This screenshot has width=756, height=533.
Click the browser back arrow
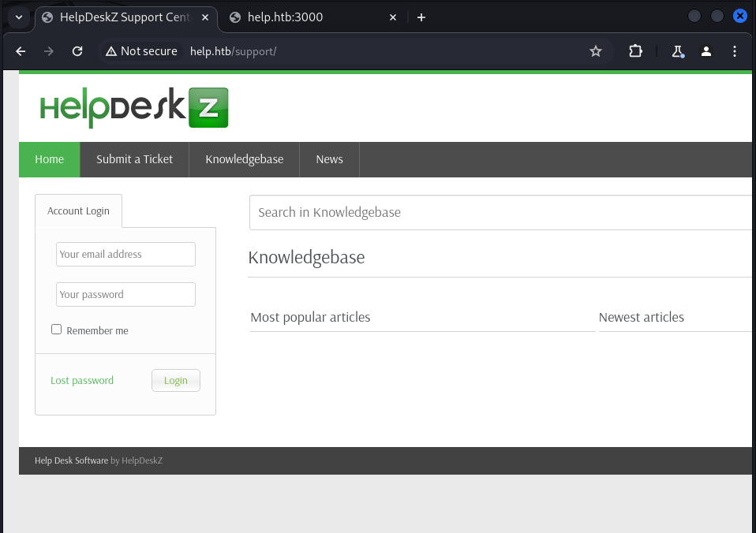(21, 51)
